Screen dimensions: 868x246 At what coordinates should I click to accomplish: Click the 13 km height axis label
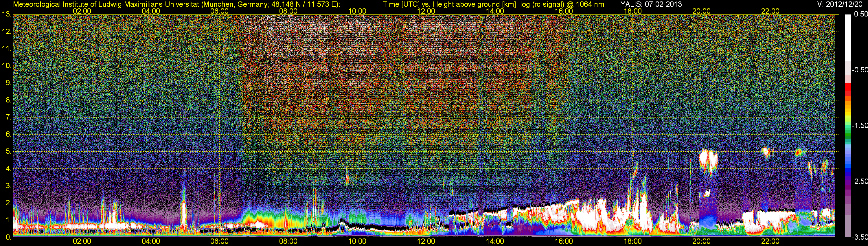click(x=6, y=14)
